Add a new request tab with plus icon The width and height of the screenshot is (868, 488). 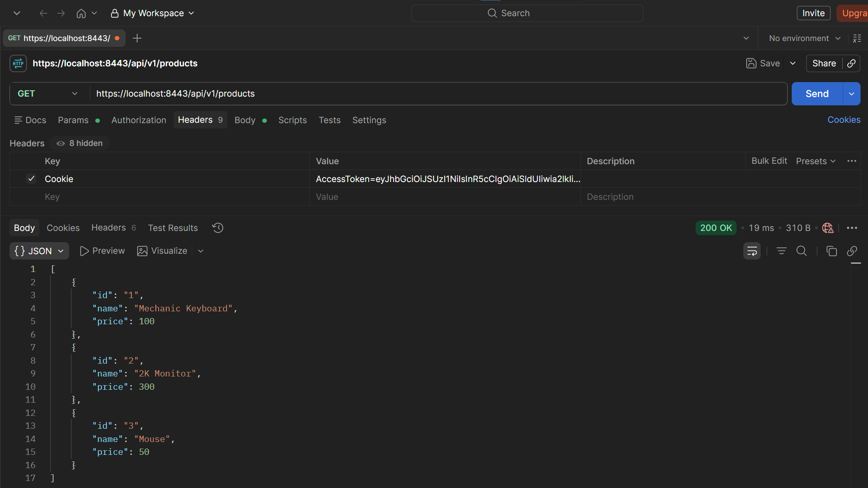click(x=137, y=38)
